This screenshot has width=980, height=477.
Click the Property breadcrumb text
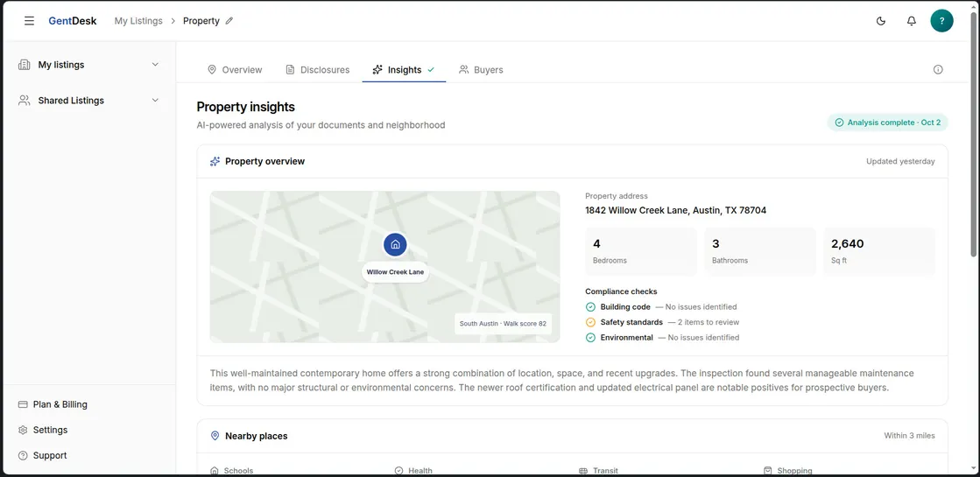201,21
